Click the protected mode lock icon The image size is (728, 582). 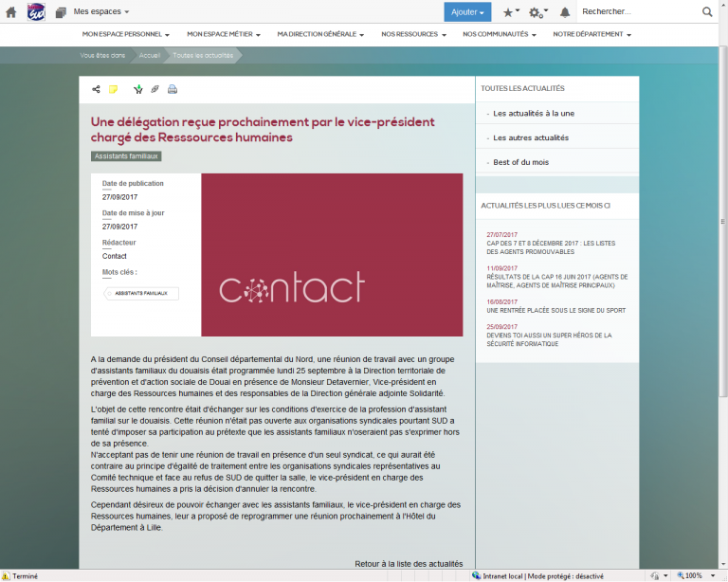click(655, 576)
